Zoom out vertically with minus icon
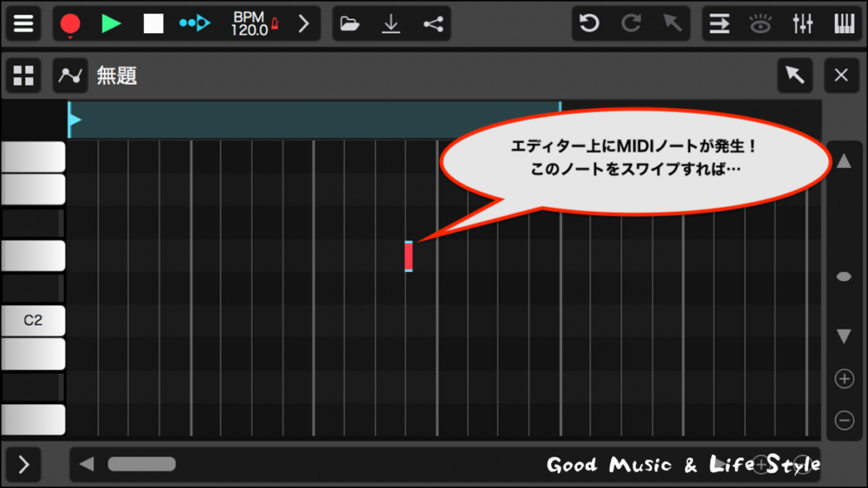 coord(844,420)
